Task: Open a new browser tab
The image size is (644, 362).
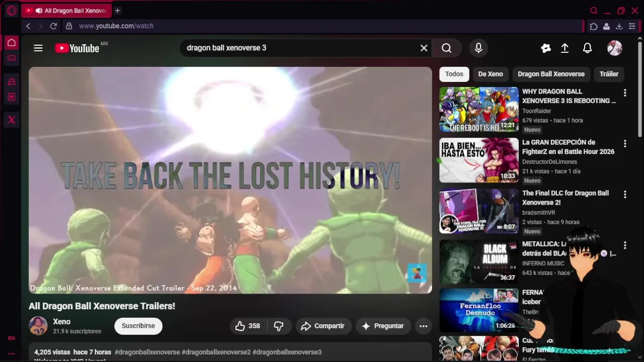Action: [117, 11]
